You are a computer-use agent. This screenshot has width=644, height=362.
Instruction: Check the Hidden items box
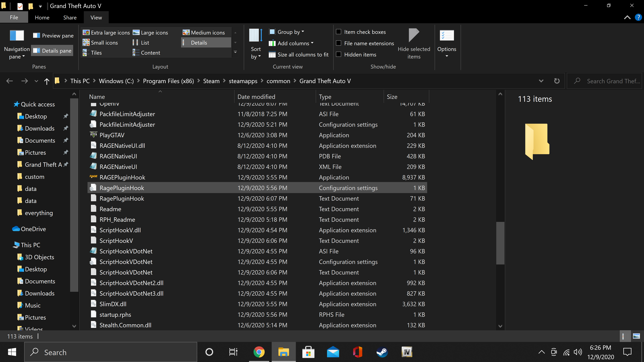(x=338, y=54)
